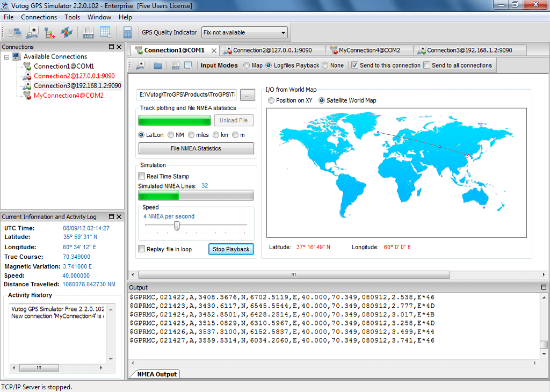Adjust the NMEA per second speed slider
The height and width of the screenshot is (392, 550).
[x=177, y=226]
